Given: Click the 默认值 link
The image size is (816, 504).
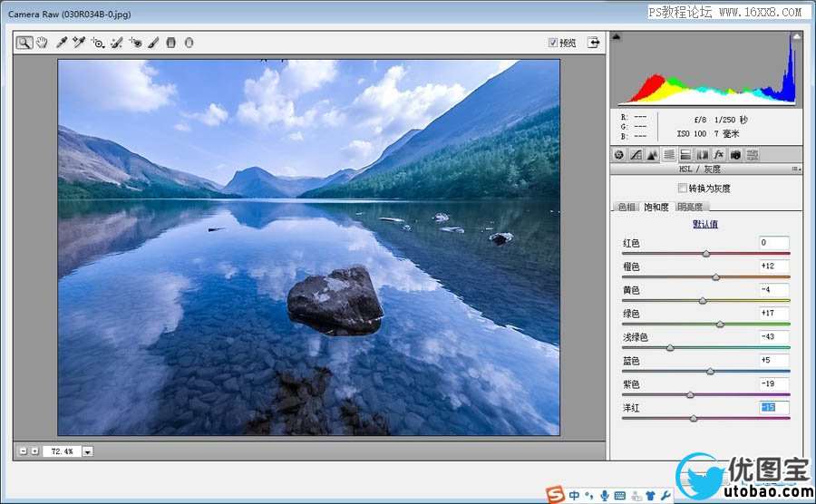Looking at the screenshot, I should (705, 224).
